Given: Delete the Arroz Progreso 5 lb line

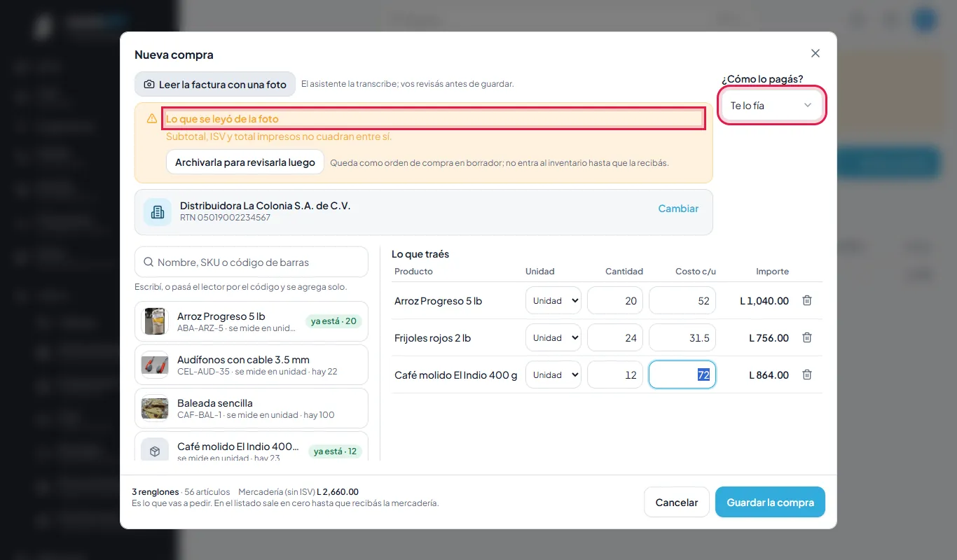Looking at the screenshot, I should click(x=807, y=301).
